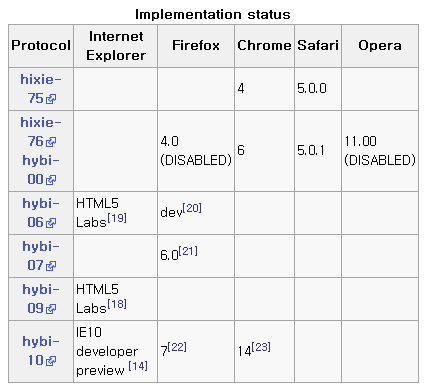Viewport: 426px width, 391px height.
Task: Select the 7 value in Firefox column
Action: [x=164, y=351]
